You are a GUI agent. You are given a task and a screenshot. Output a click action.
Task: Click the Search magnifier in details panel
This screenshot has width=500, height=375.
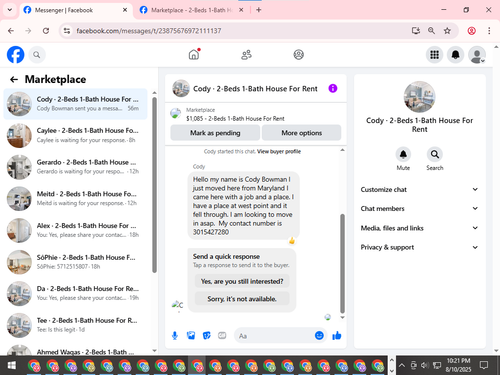click(435, 154)
